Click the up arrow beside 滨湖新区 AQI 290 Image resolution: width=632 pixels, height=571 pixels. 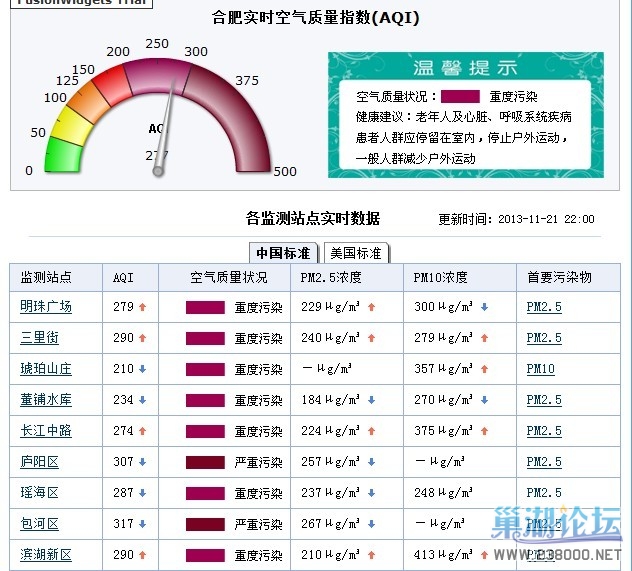point(142,555)
